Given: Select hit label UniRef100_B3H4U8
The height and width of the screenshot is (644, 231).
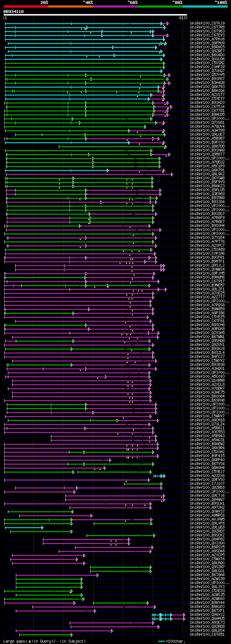Looking at the screenshot, I should [207, 83].
